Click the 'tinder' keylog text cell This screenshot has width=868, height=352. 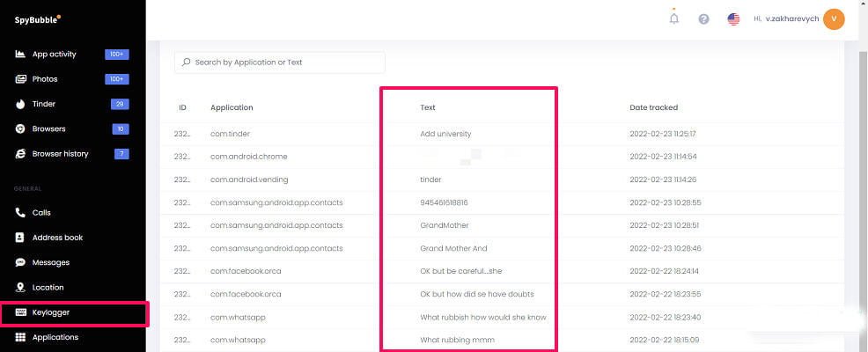tap(430, 180)
